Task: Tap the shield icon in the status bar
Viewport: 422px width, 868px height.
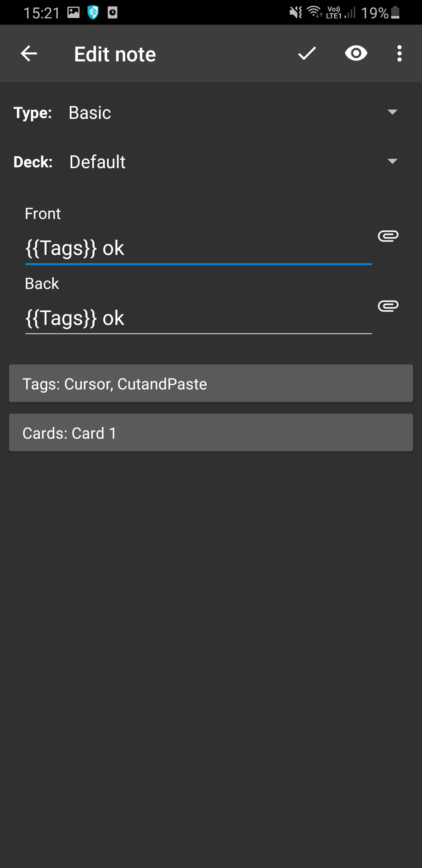Action: pyautogui.click(x=93, y=13)
